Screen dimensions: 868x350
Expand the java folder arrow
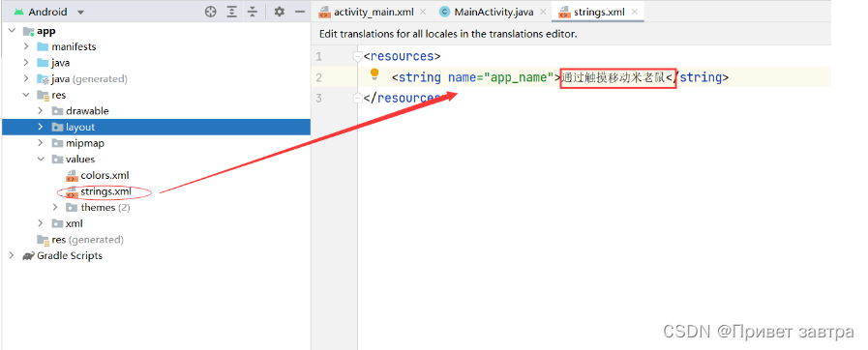point(26,63)
